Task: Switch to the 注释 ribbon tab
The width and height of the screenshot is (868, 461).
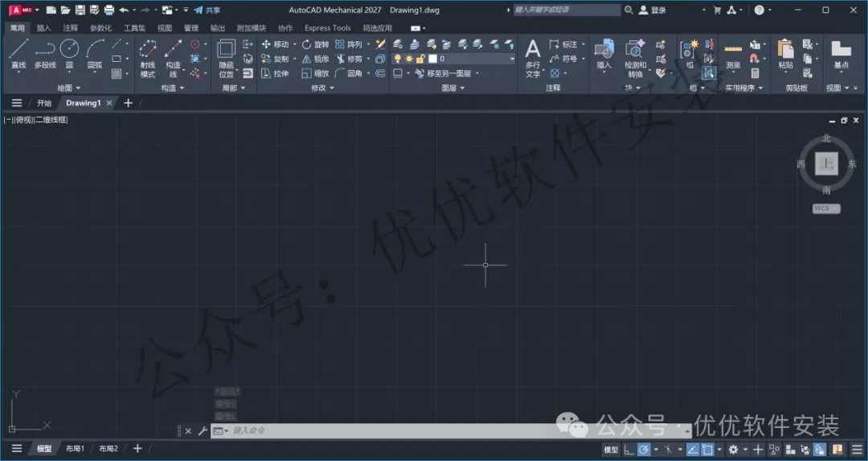Action: click(x=70, y=27)
